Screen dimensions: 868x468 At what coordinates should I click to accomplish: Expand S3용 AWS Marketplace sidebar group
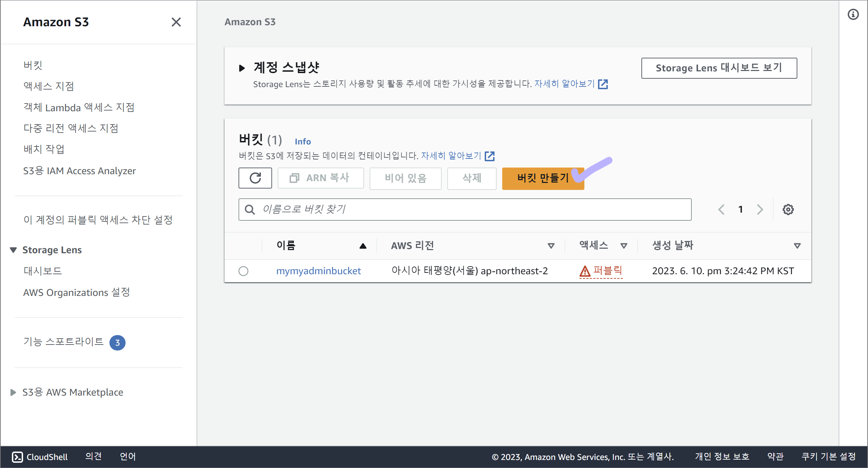pos(13,392)
